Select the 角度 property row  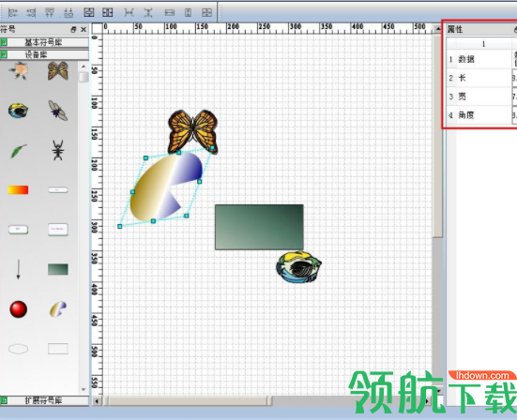click(481, 115)
